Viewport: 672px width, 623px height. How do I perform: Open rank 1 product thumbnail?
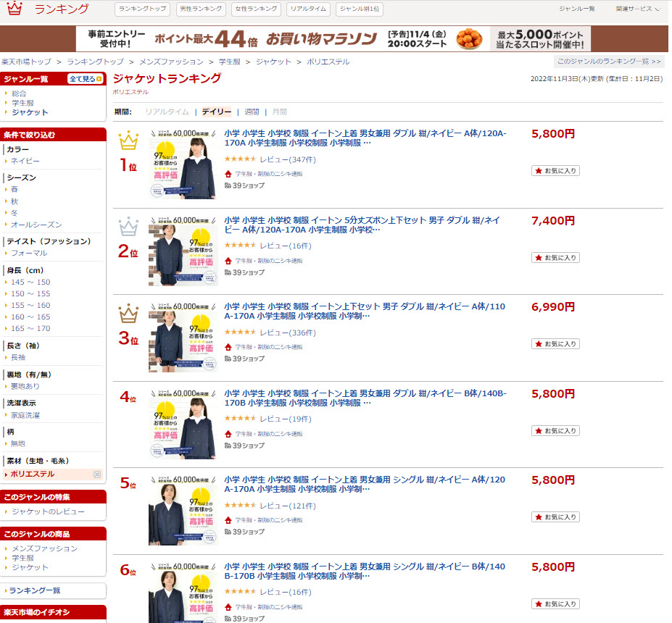click(183, 164)
